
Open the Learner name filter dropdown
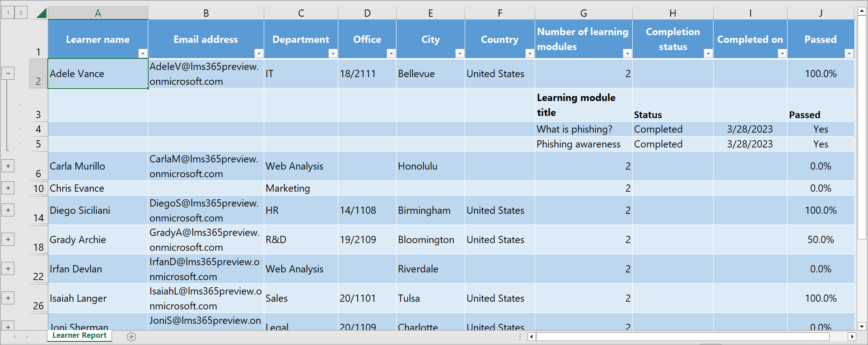142,54
